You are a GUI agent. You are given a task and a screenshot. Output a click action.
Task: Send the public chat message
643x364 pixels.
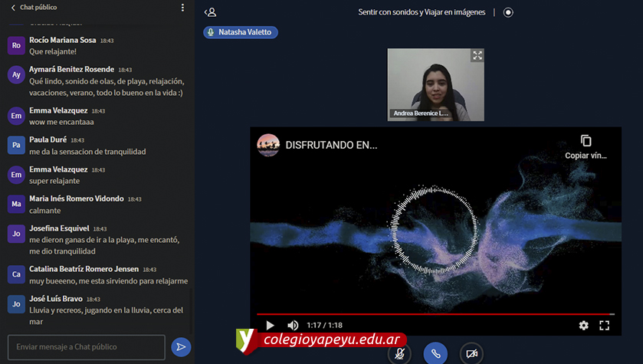(x=181, y=347)
